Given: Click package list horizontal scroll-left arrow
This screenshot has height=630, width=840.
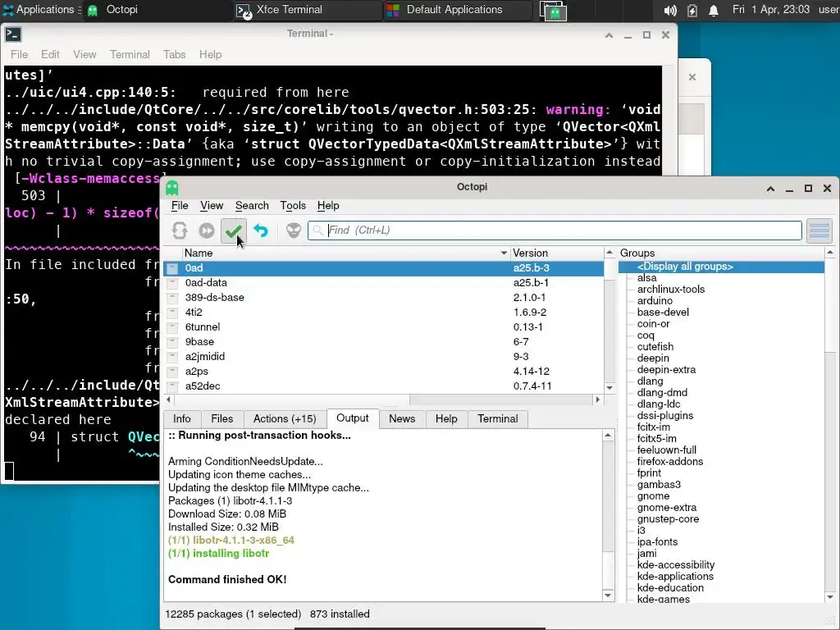Looking at the screenshot, I should tap(169, 399).
